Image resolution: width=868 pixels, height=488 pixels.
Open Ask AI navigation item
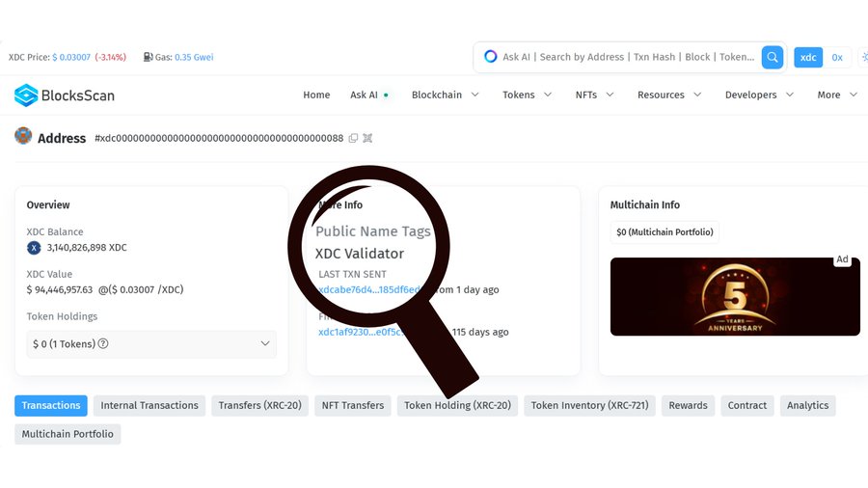[x=368, y=95]
